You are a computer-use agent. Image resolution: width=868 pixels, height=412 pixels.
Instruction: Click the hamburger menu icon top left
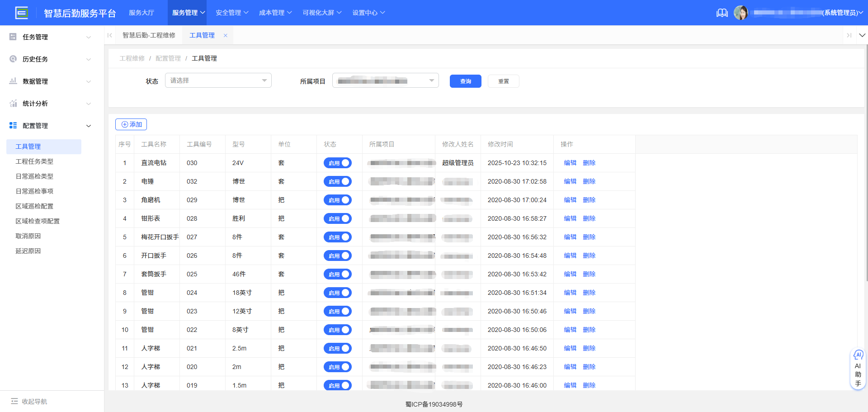(x=21, y=12)
